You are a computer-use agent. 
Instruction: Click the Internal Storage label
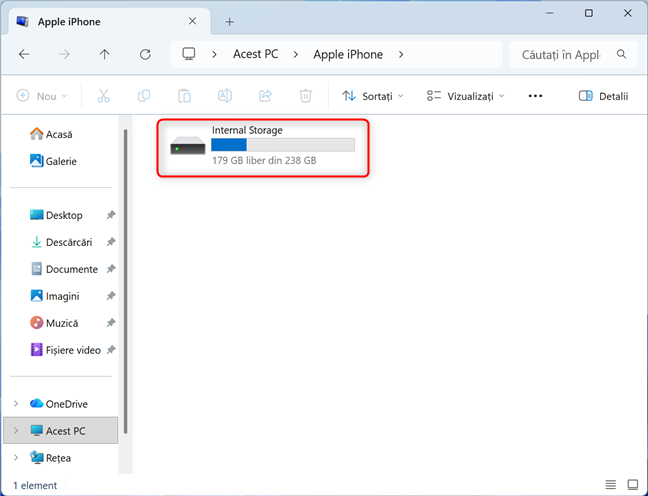point(247,130)
